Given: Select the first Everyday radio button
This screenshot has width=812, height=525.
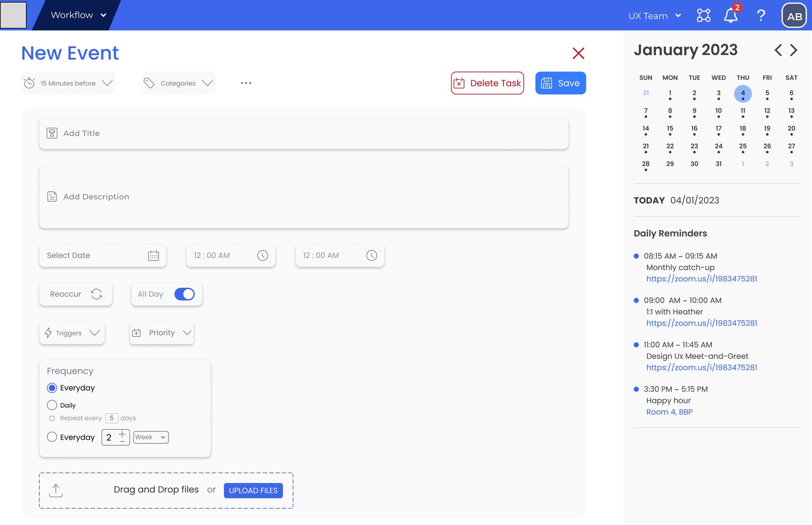Looking at the screenshot, I should click(x=52, y=388).
